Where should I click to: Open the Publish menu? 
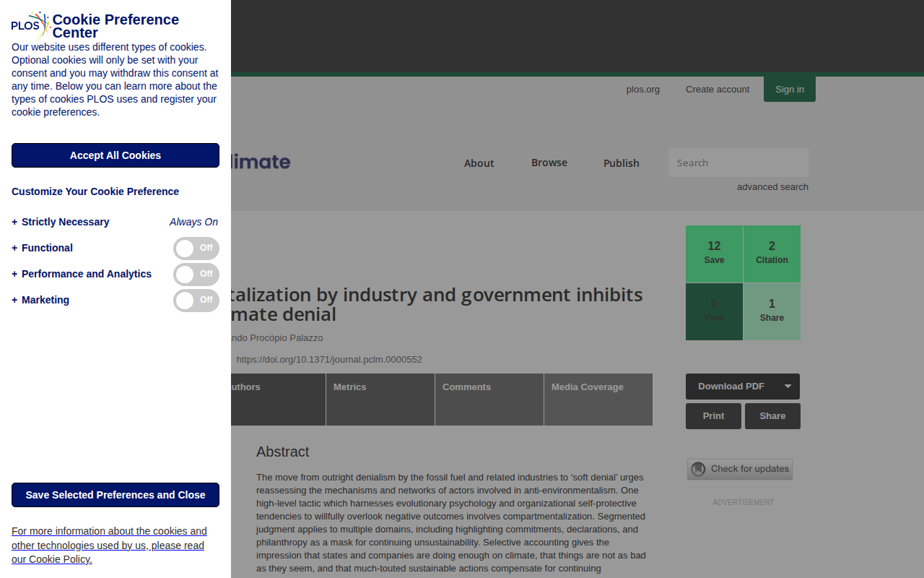[x=622, y=163]
